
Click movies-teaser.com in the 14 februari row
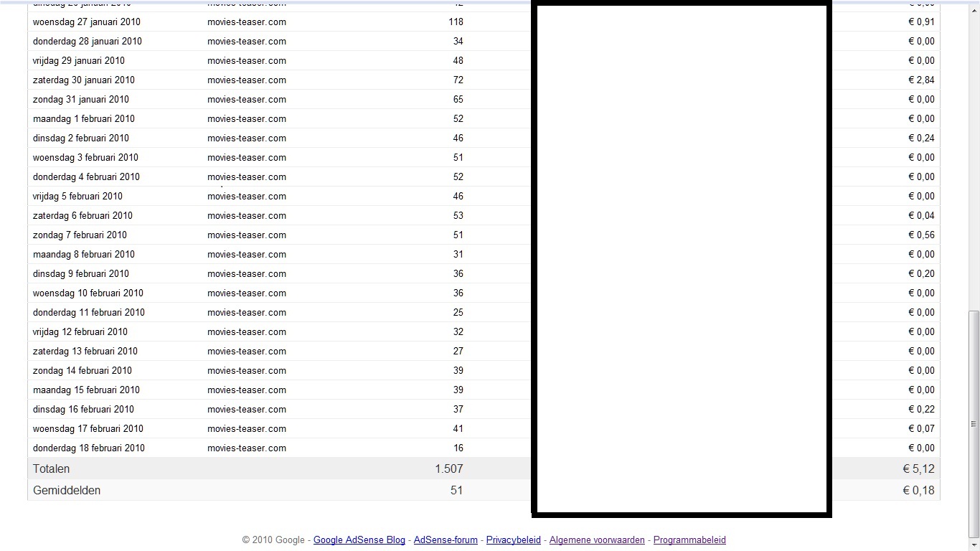[x=247, y=370]
